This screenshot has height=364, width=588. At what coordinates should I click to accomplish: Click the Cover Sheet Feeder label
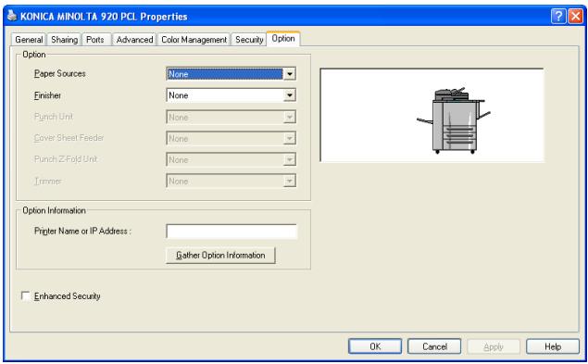[x=69, y=138]
